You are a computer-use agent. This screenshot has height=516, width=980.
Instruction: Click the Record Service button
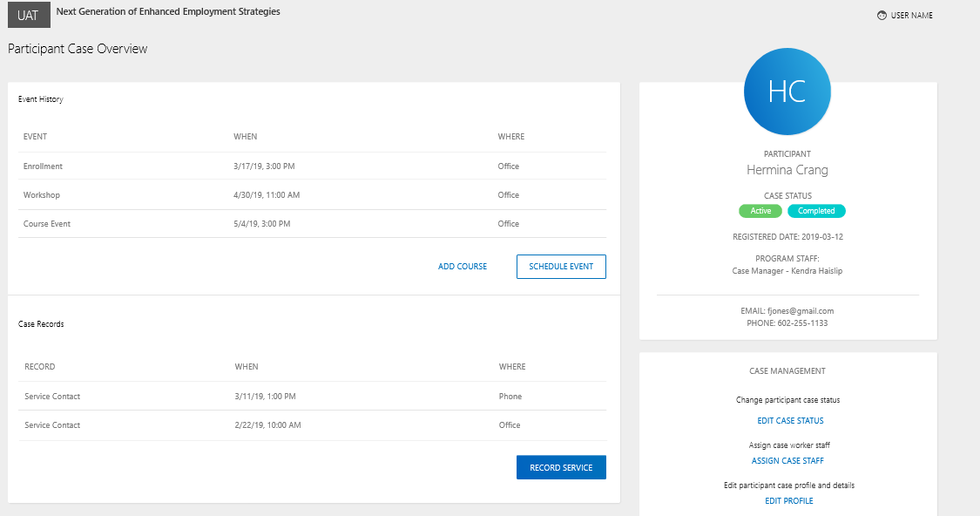tap(561, 468)
